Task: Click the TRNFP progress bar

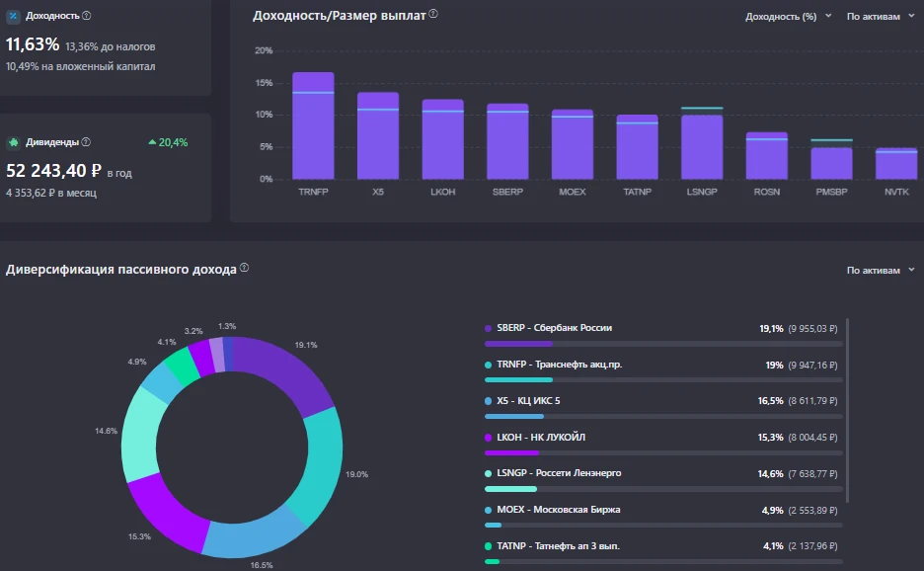Action: coord(663,380)
